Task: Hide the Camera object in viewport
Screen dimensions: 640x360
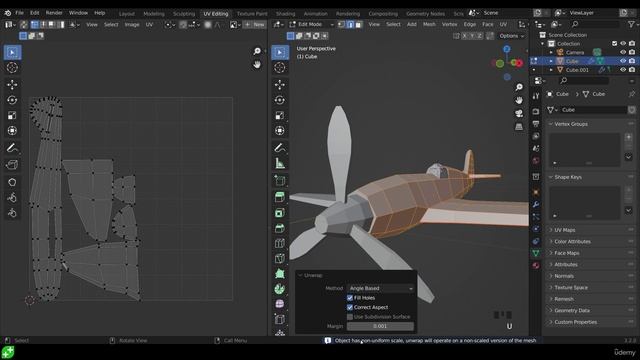Action: [623, 52]
